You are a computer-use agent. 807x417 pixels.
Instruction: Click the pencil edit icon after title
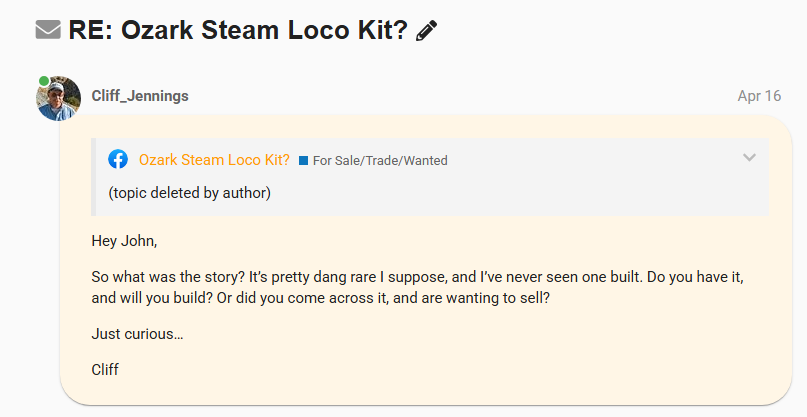pos(427,31)
